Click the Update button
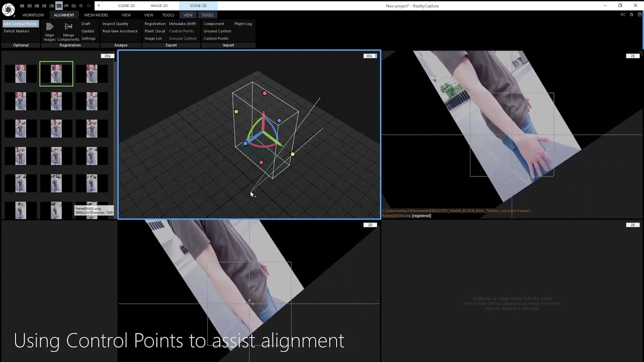 coord(88,31)
